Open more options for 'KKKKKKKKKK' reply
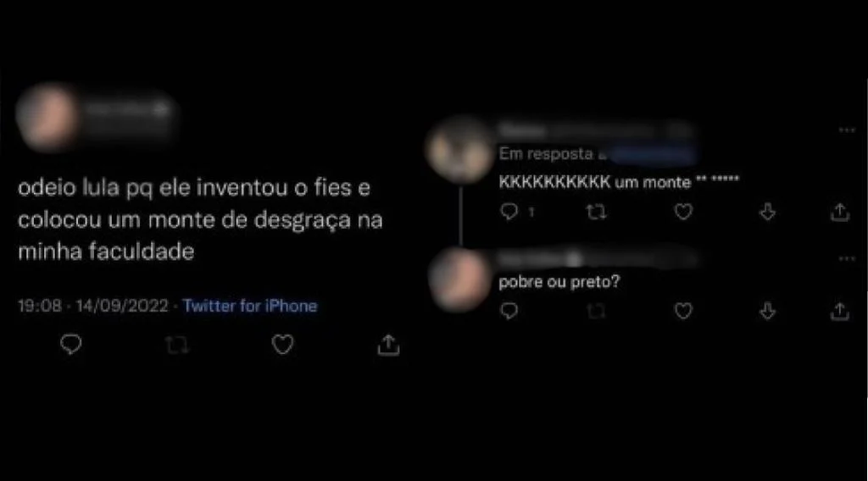Image resolution: width=868 pixels, height=481 pixels. [847, 130]
